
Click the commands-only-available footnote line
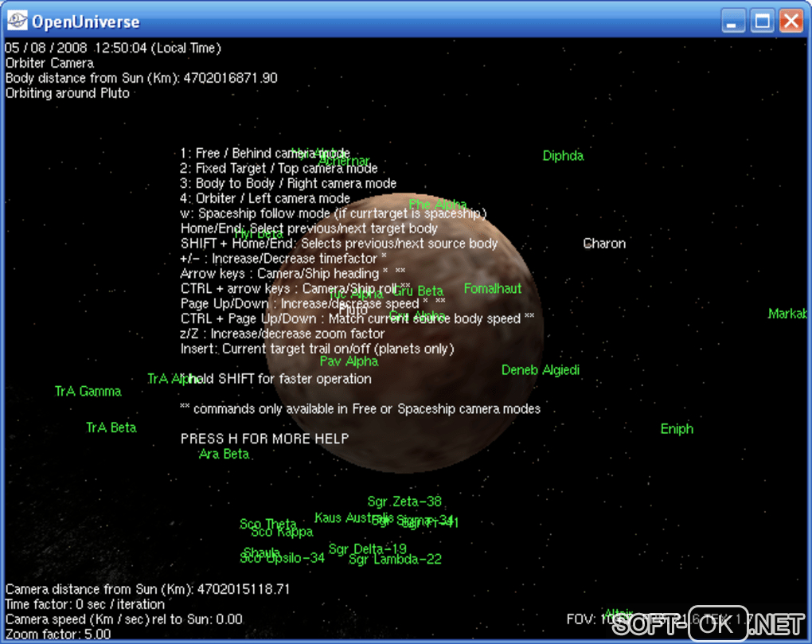point(360,409)
